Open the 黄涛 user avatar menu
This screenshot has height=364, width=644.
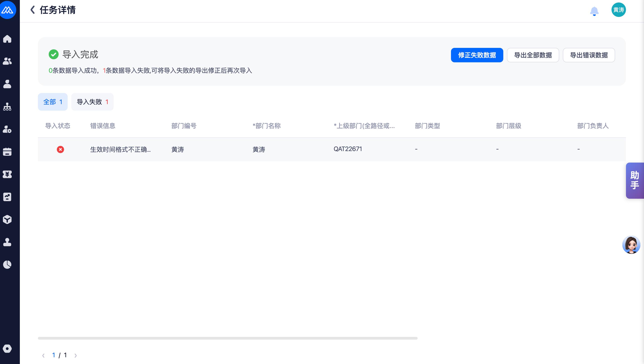click(619, 10)
